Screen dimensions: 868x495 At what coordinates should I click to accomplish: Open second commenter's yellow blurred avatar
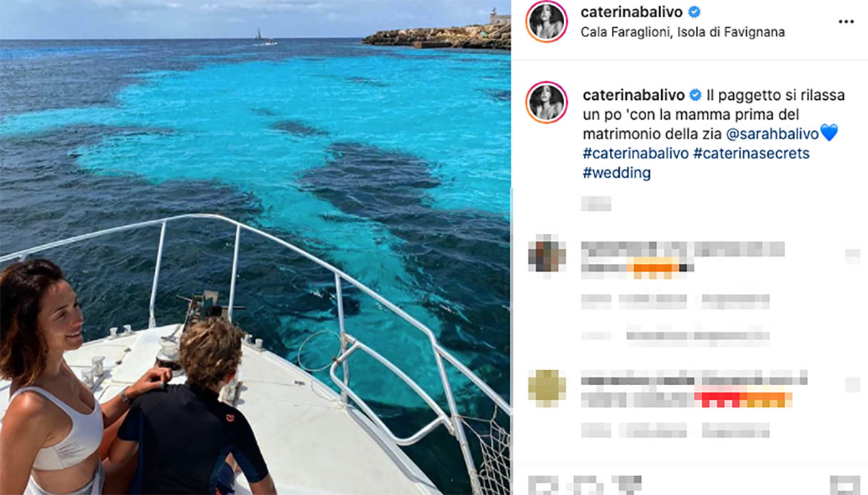click(546, 388)
